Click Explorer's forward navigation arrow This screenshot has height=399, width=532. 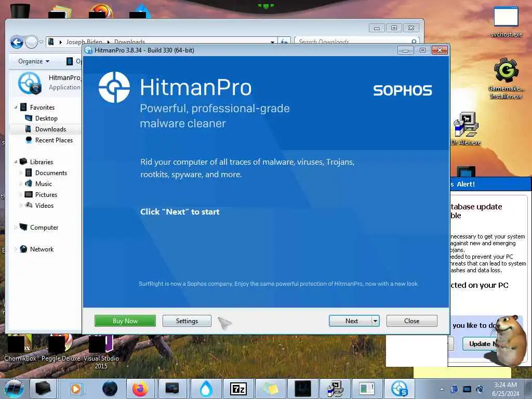[32, 42]
